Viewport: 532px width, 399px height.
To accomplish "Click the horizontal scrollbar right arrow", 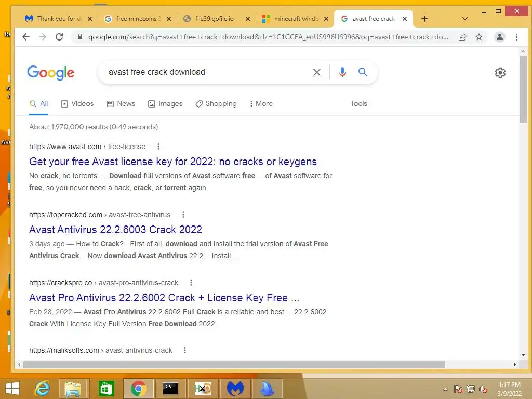I will pos(515,364).
